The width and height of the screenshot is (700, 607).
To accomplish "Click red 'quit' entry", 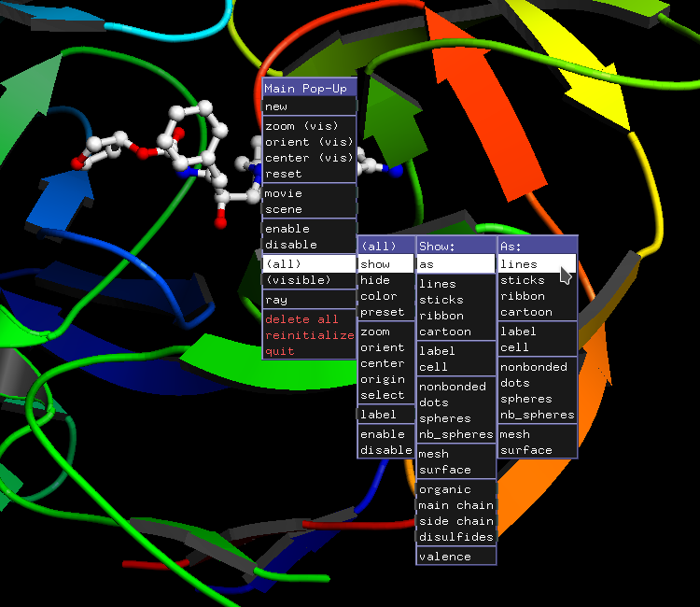I will click(x=309, y=351).
